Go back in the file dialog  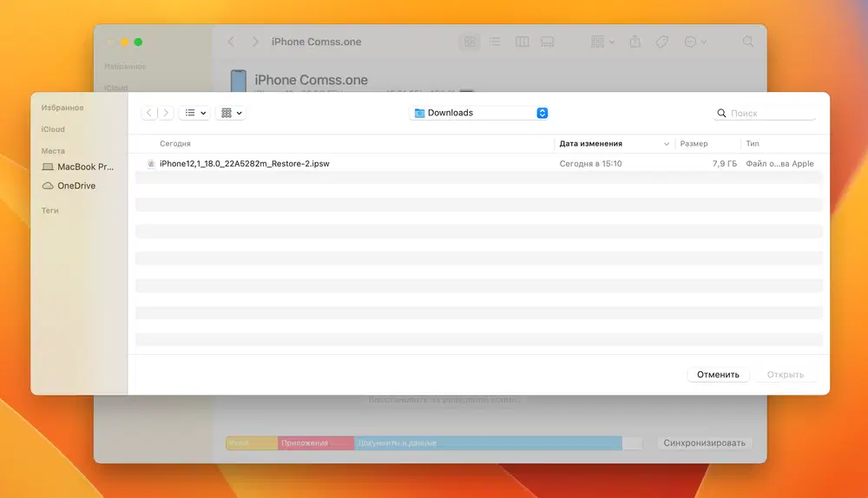pyautogui.click(x=149, y=113)
